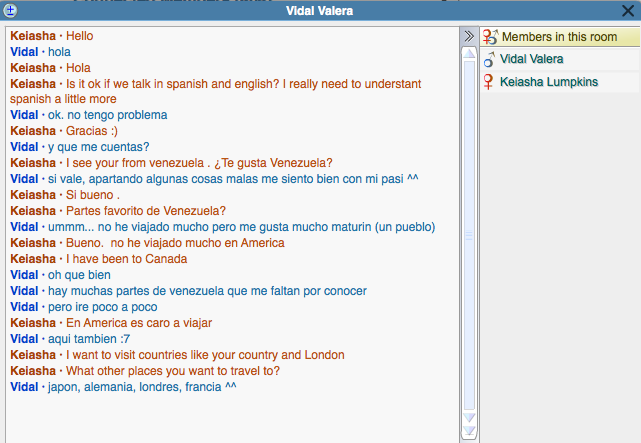Collapse the members panel with double chevron
Image resolution: width=641 pixels, height=443 pixels.
point(467,36)
